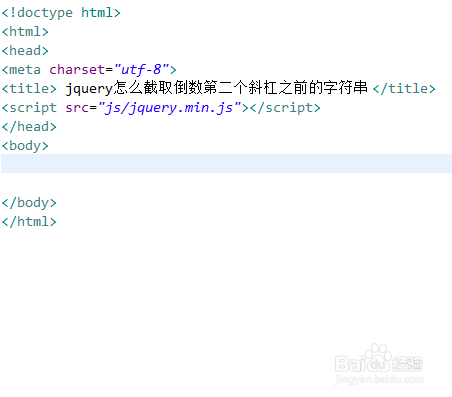Click the blank line above closing body

coord(226,183)
